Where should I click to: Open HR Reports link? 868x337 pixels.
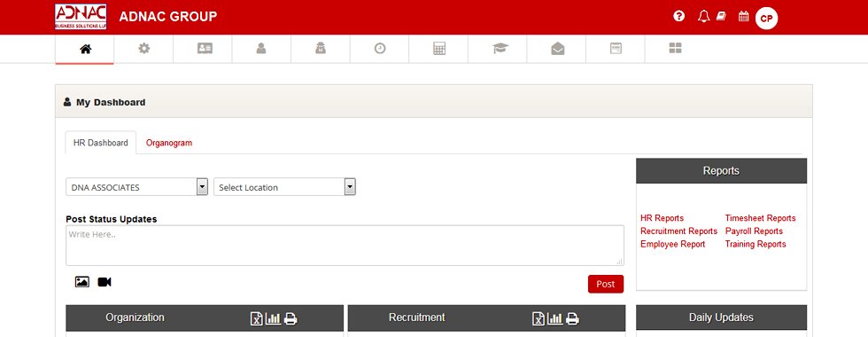[663, 218]
